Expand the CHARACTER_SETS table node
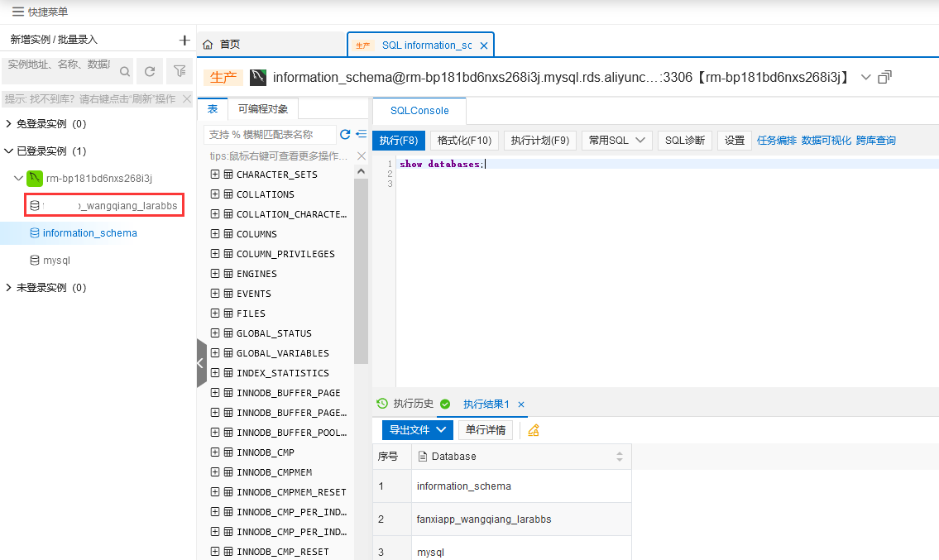This screenshot has height=560, width=939. pyautogui.click(x=215, y=175)
